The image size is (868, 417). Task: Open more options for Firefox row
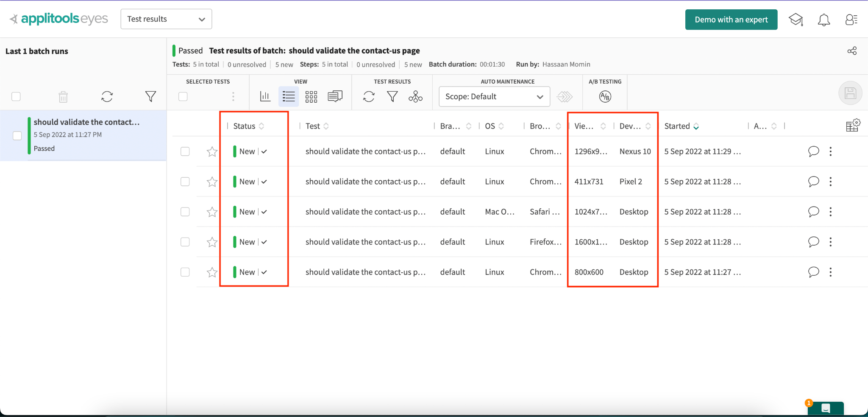click(831, 242)
